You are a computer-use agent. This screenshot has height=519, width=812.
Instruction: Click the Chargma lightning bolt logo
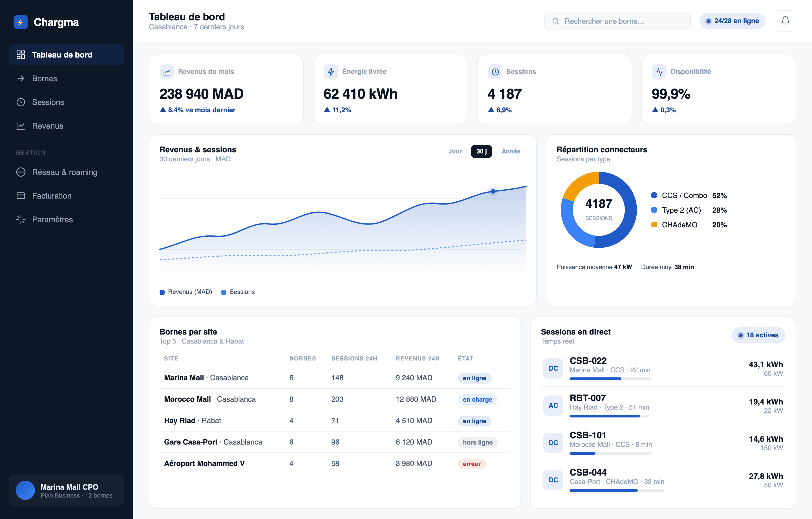click(21, 22)
